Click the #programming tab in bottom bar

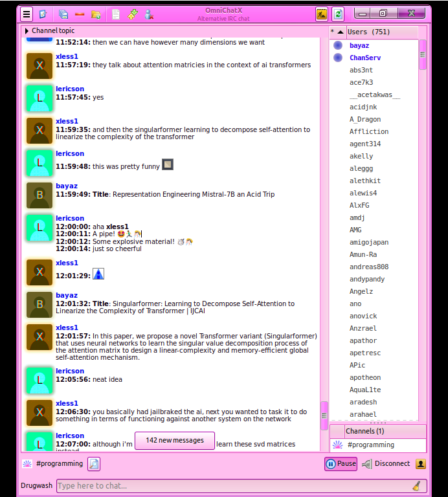[60, 464]
